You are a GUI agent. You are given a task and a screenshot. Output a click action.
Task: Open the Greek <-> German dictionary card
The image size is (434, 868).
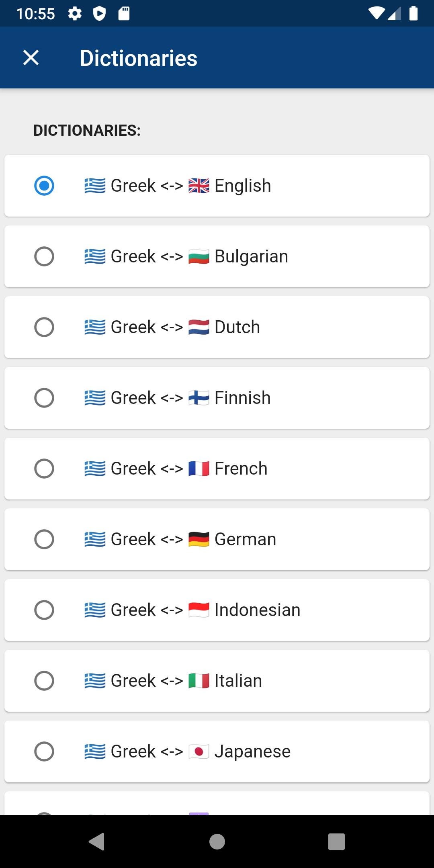pyautogui.click(x=217, y=539)
